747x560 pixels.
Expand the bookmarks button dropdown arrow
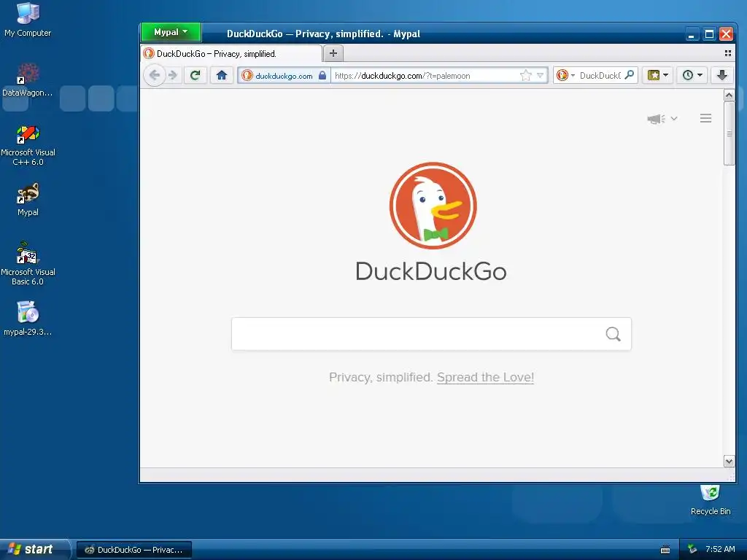coord(665,75)
